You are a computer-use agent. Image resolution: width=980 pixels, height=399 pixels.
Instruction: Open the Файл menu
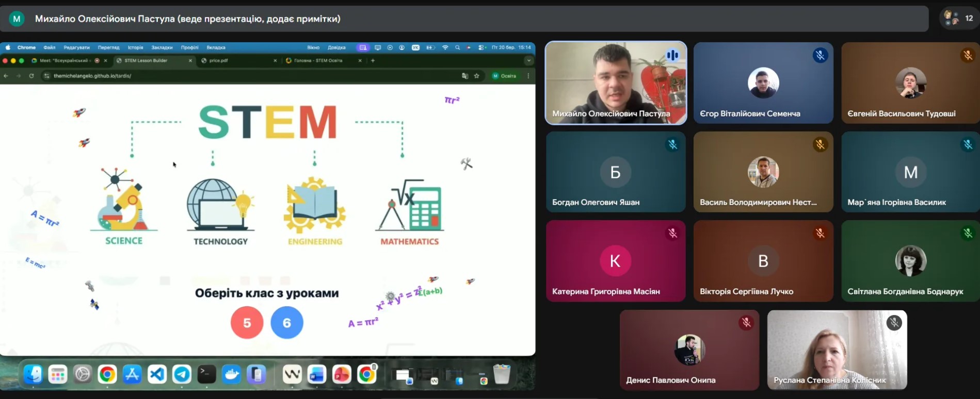click(50, 47)
